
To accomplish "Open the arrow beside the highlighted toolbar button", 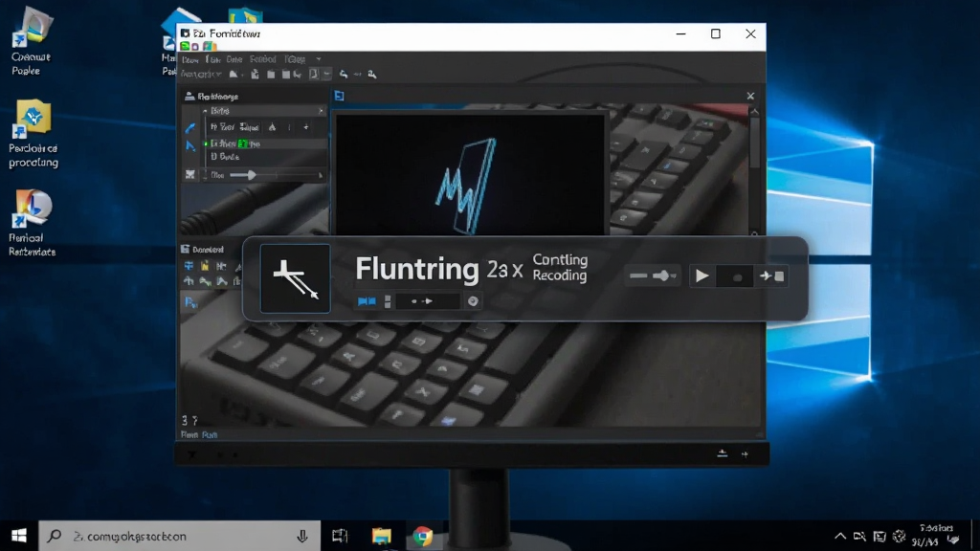I will (327, 75).
